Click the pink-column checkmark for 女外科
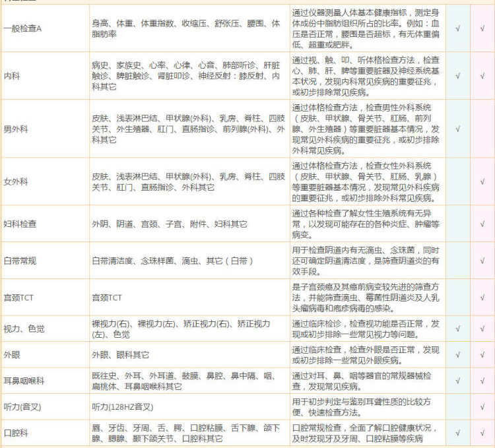 coord(482,180)
